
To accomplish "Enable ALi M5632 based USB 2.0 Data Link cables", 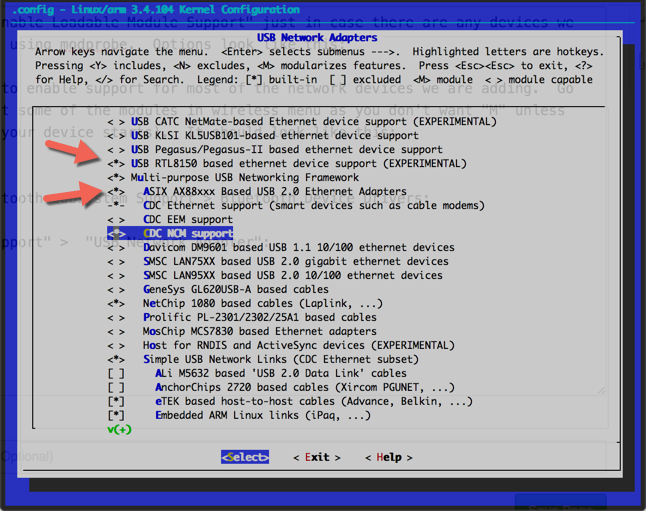I will pyautogui.click(x=257, y=374).
